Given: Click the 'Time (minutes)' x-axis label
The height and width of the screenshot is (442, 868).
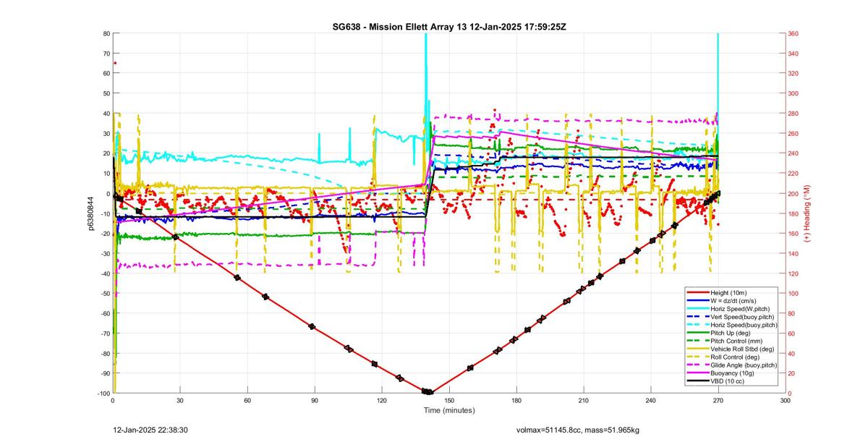Looking at the screenshot, I should coord(449,410).
